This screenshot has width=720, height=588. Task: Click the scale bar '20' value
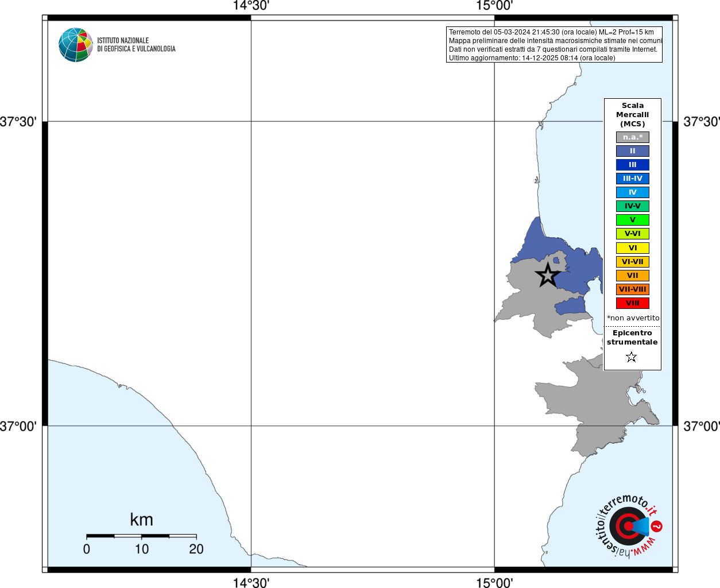196,549
